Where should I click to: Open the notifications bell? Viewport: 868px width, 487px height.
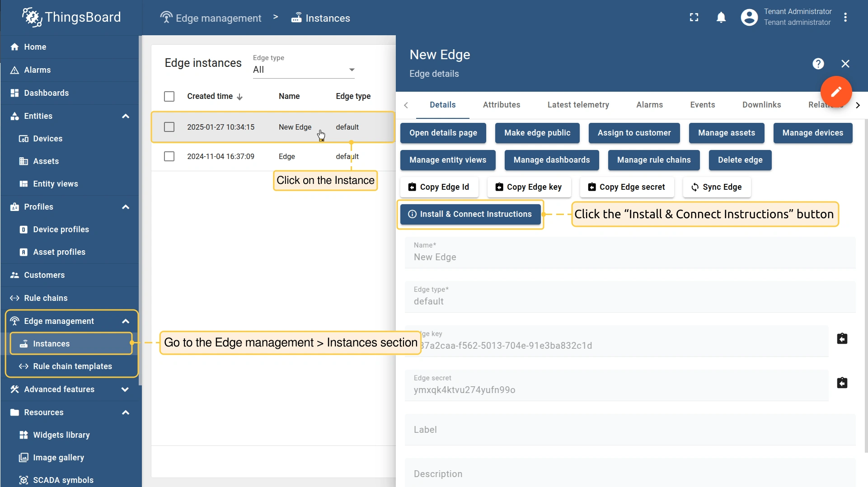coord(721,18)
